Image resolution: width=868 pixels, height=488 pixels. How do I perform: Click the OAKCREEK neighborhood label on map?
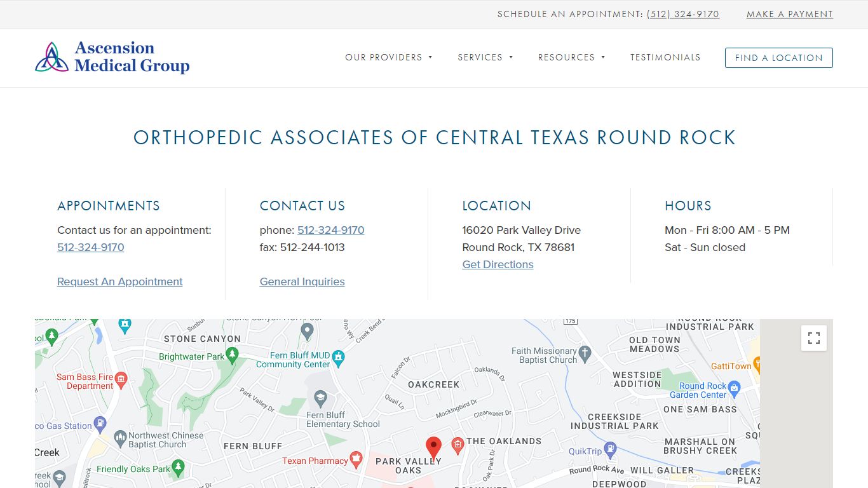[434, 384]
